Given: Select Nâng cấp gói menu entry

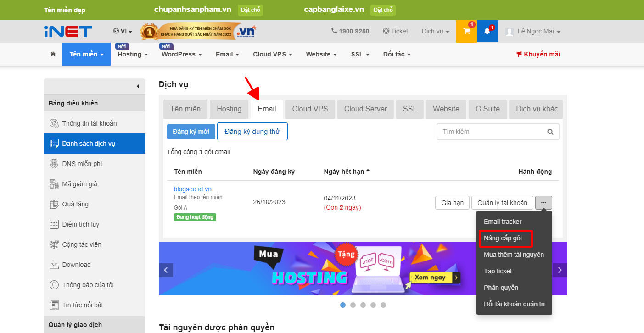Looking at the screenshot, I should click(503, 238).
